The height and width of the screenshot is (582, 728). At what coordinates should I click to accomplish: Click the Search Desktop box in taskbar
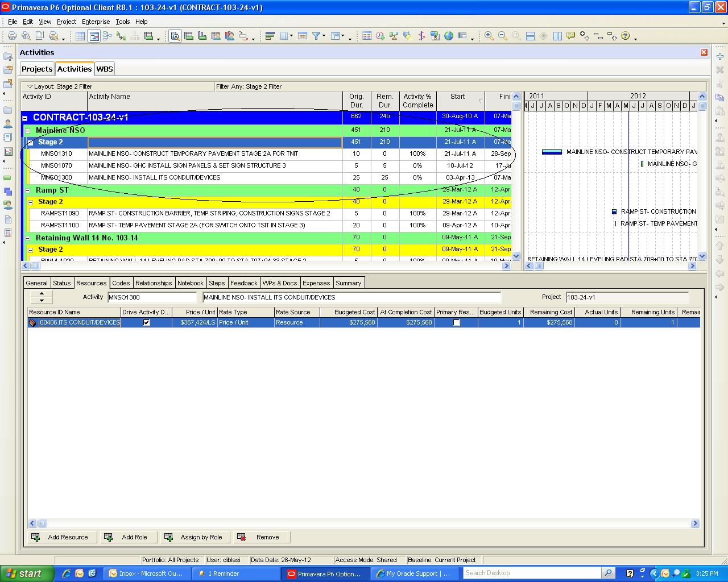point(532,573)
